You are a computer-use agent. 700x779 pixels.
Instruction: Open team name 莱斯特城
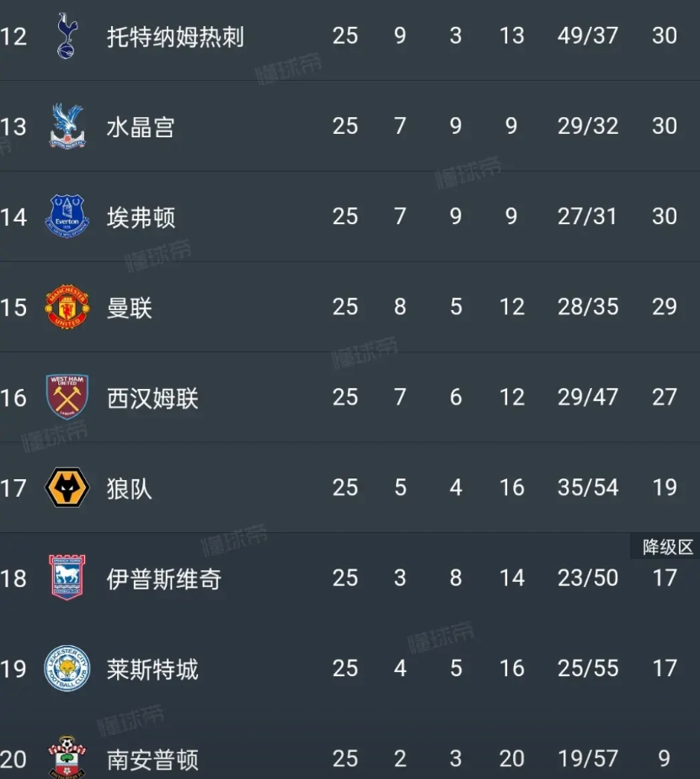[152, 670]
